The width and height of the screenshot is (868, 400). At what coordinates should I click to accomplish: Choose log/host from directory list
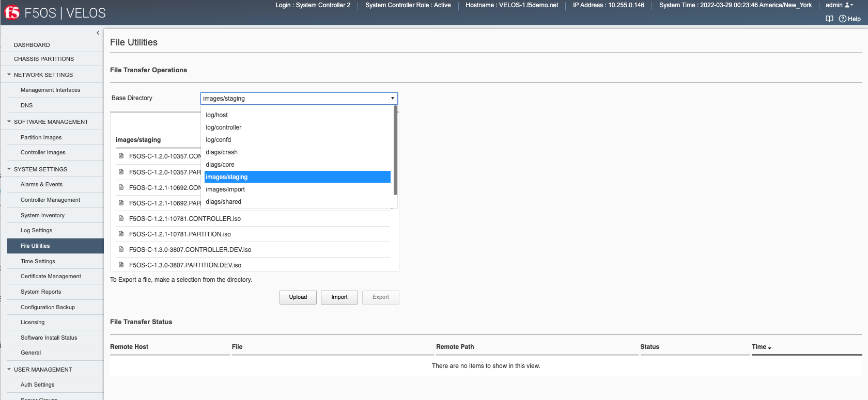297,115
